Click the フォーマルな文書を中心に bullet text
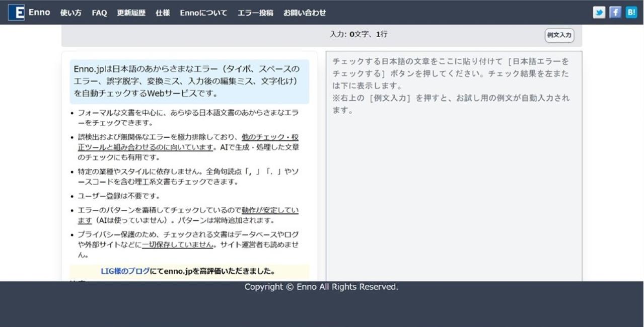 pos(188,118)
